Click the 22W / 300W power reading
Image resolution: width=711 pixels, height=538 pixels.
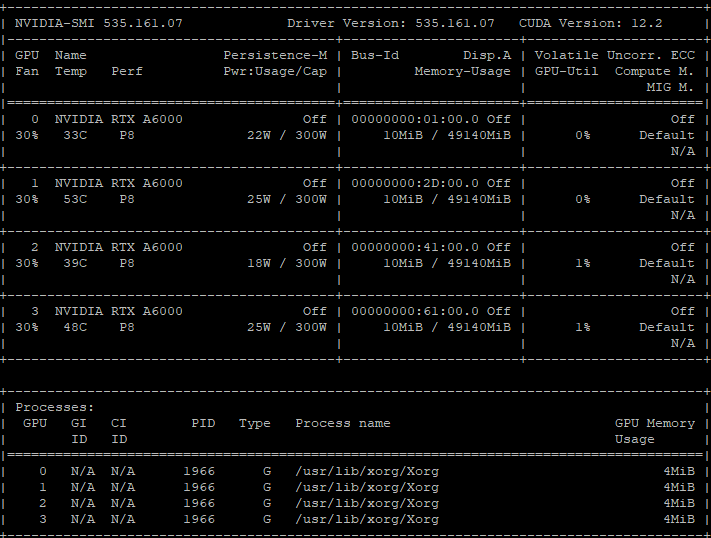(x=287, y=135)
